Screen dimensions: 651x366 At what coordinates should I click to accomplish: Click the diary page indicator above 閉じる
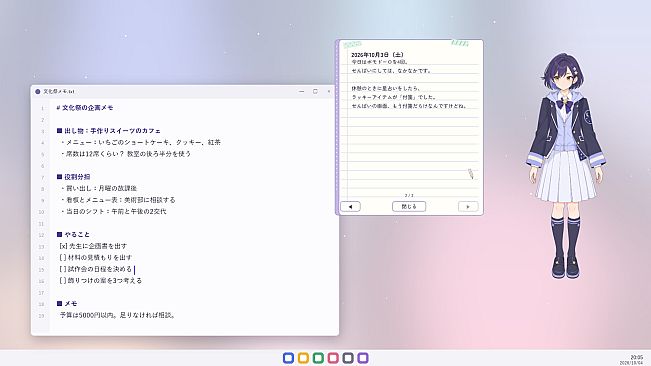tap(409, 195)
